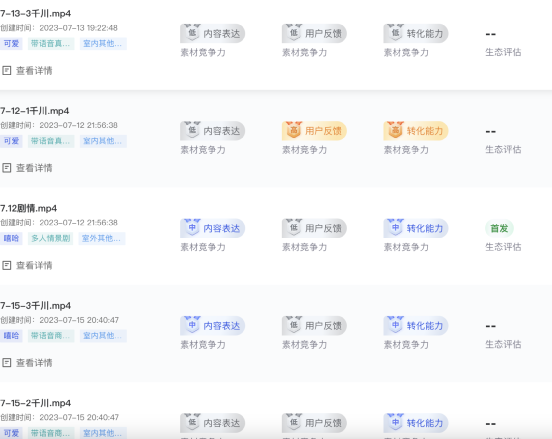
Task: Click creation time 2023-07-13 19:22:48
Action: 79,28
